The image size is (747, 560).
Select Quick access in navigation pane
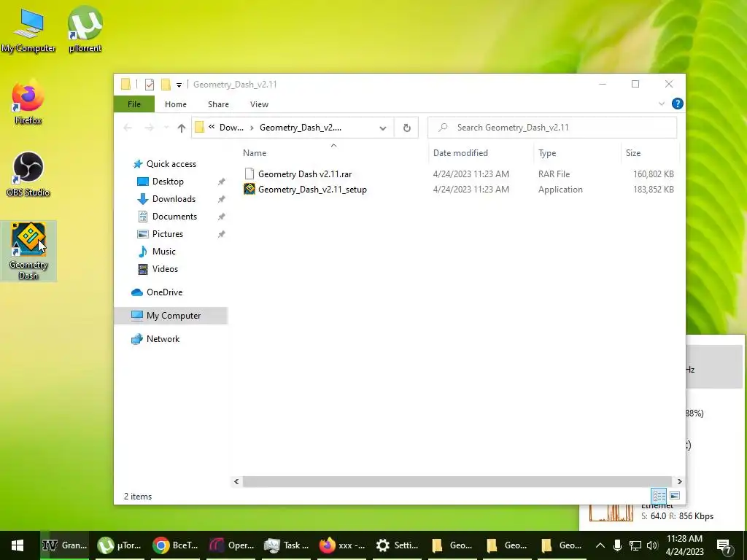[x=171, y=164]
